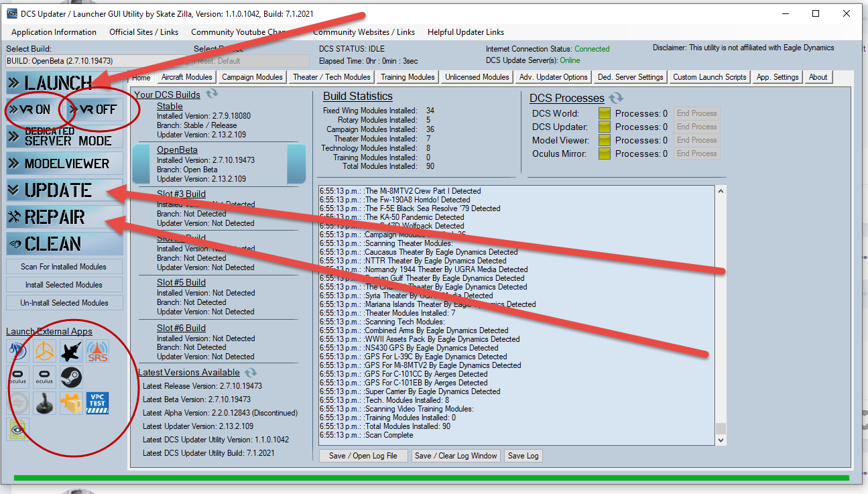The image size is (868, 494).
Task: Launch the black jet silhouette app icon
Action: 71,351
